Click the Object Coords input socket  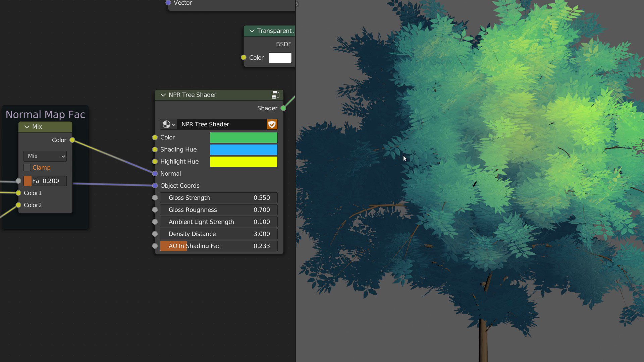click(155, 186)
